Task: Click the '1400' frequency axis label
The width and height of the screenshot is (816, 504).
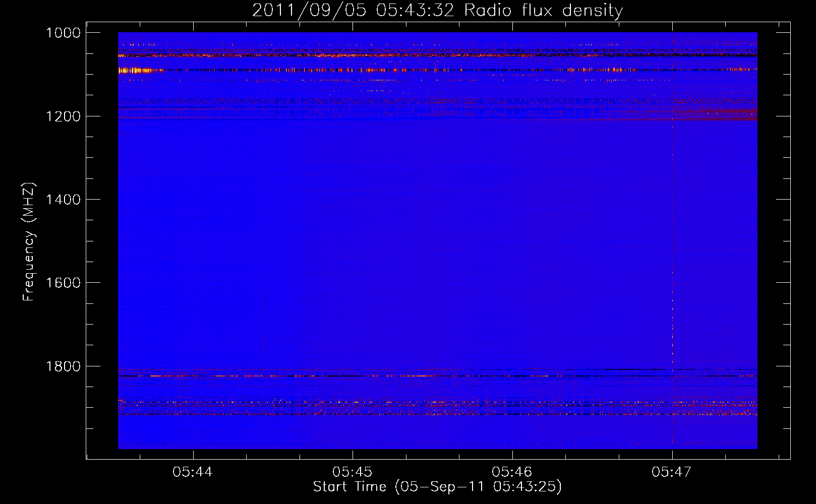Action: click(64, 200)
